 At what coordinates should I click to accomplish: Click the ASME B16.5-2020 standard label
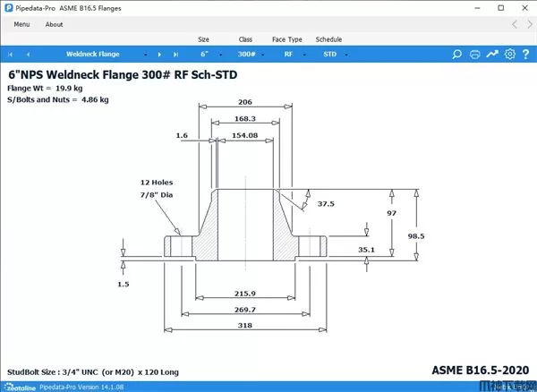click(481, 371)
